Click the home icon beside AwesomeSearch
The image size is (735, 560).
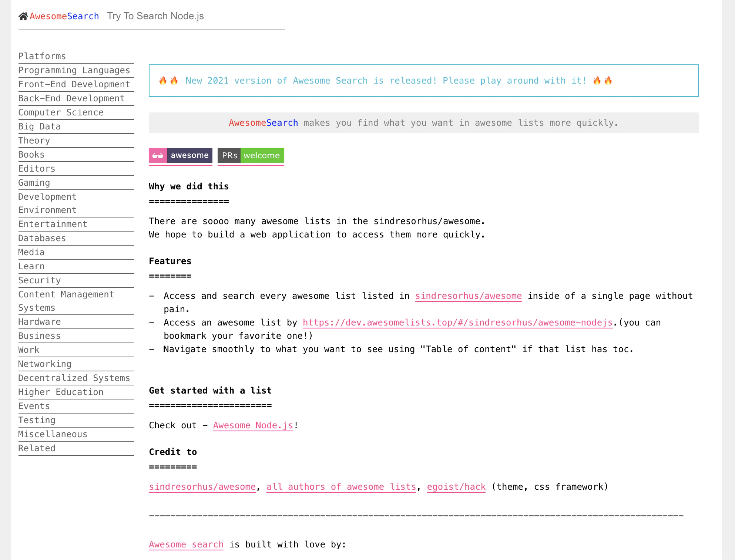(23, 16)
